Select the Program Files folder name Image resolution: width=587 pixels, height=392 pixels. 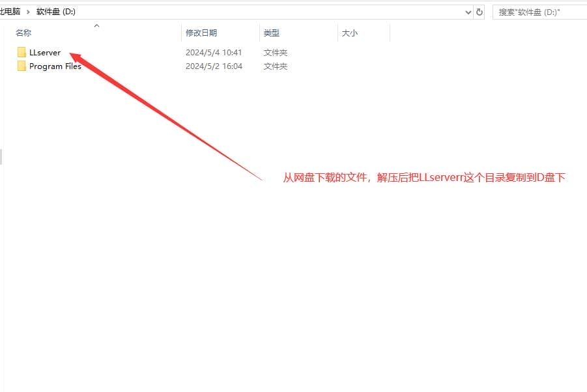[x=55, y=66]
